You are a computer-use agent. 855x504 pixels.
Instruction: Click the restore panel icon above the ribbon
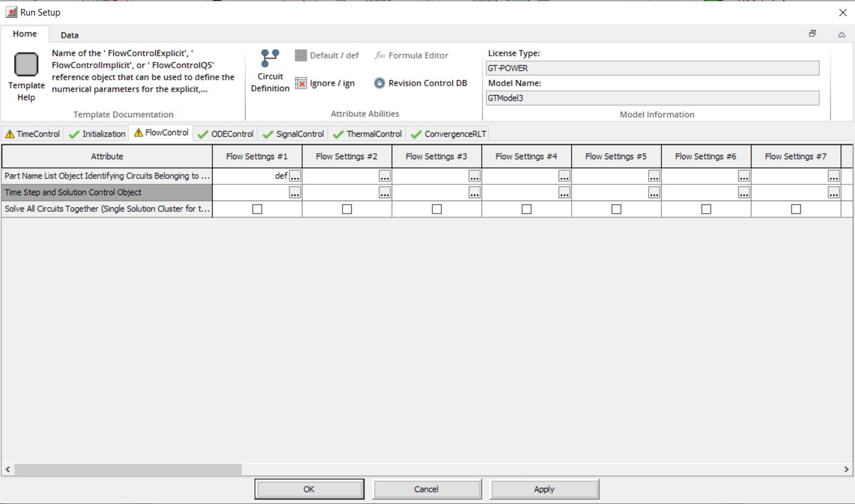(x=812, y=34)
